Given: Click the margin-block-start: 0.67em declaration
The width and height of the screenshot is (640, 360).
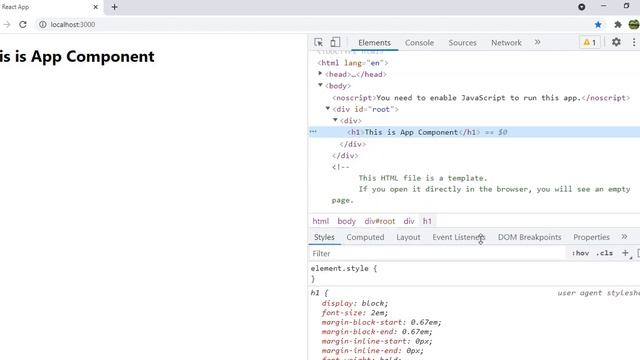Looking at the screenshot, I should [x=382, y=322].
